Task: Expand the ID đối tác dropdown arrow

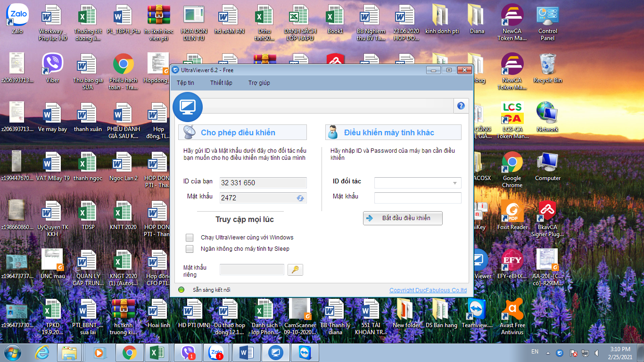Action: pos(455,183)
